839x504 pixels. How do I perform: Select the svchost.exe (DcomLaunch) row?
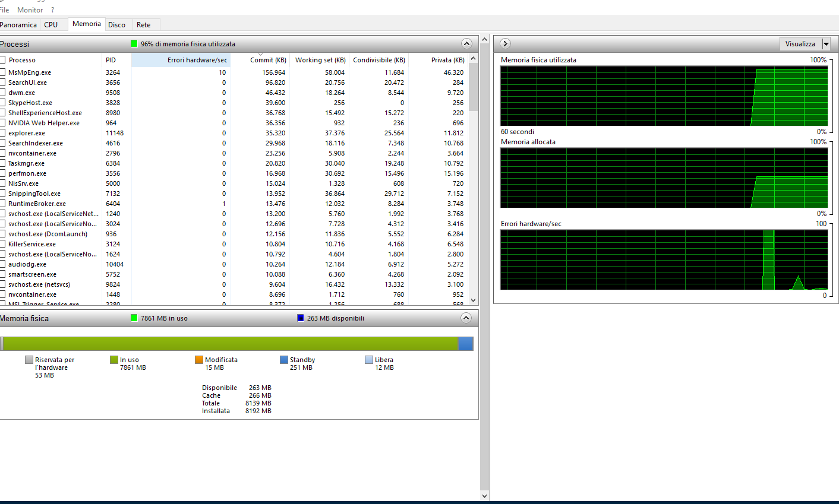pyautogui.click(x=234, y=234)
